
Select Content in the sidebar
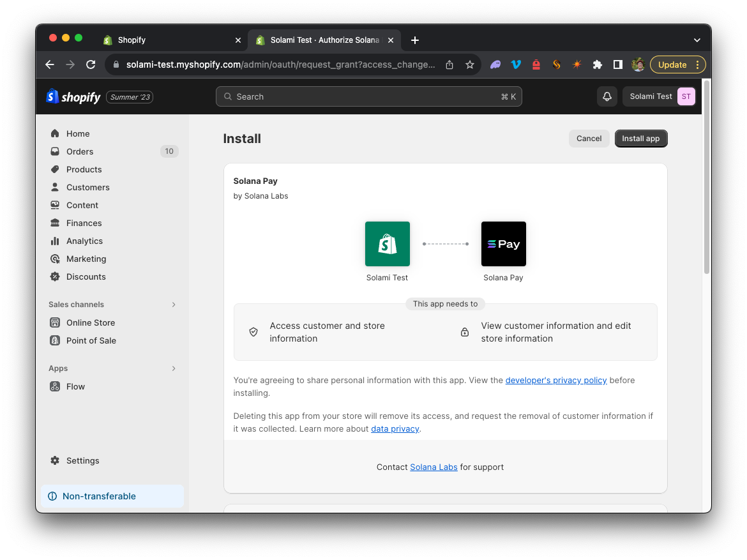click(82, 205)
